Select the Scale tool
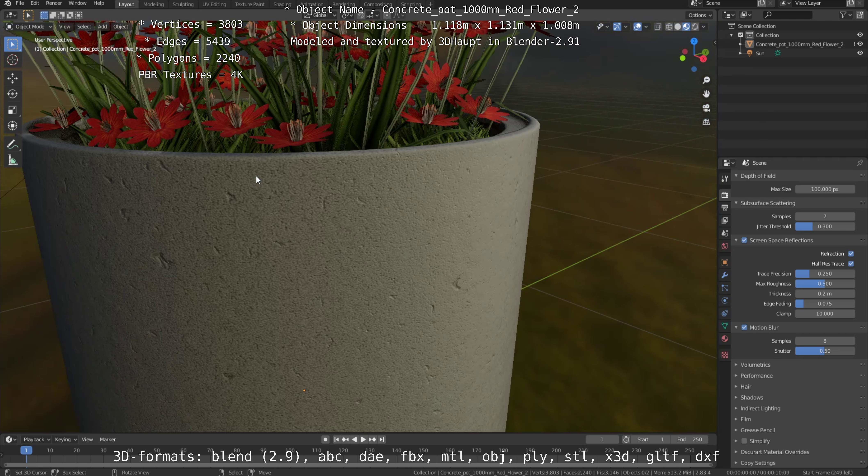 [x=13, y=110]
